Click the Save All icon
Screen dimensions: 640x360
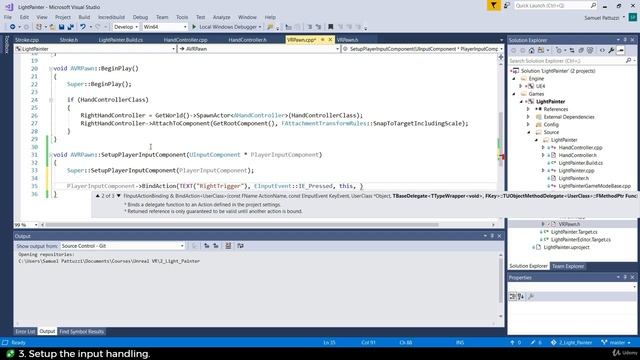click(x=70, y=27)
